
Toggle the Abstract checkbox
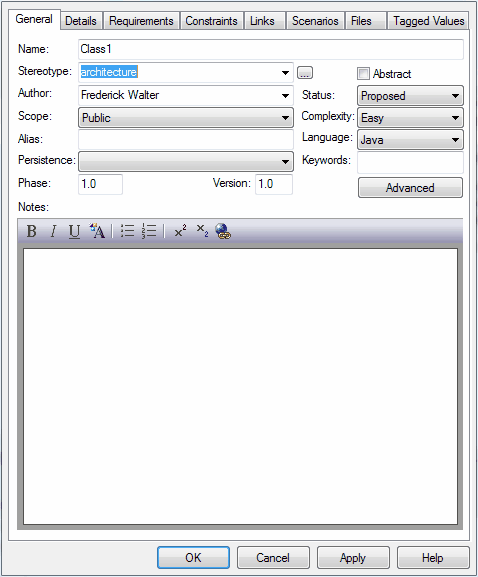pyautogui.click(x=363, y=74)
